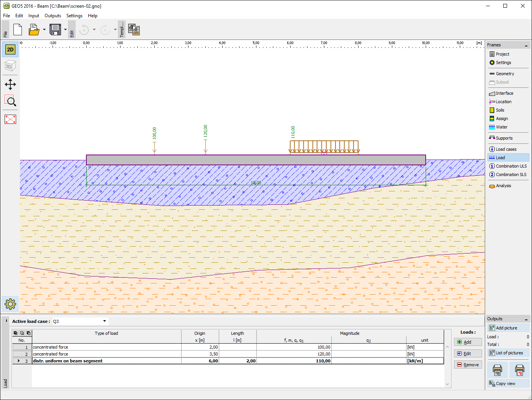Viewport: 532px width, 400px height.
Task: Collapse the Frames panel
Action: [x=526, y=46]
